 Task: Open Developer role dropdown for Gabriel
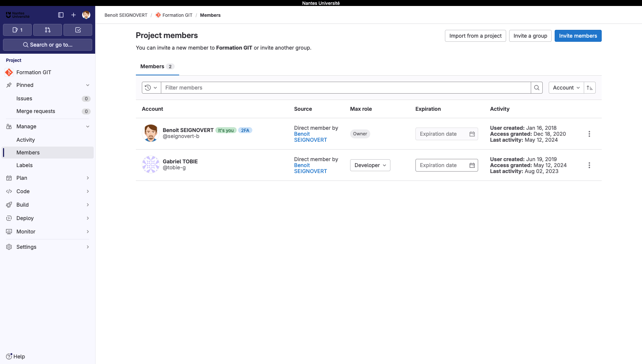pyautogui.click(x=370, y=165)
